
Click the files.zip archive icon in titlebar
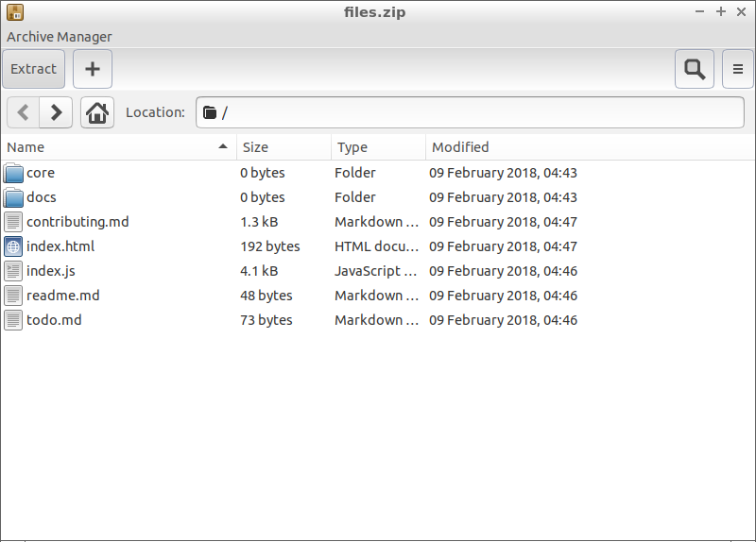(14, 12)
